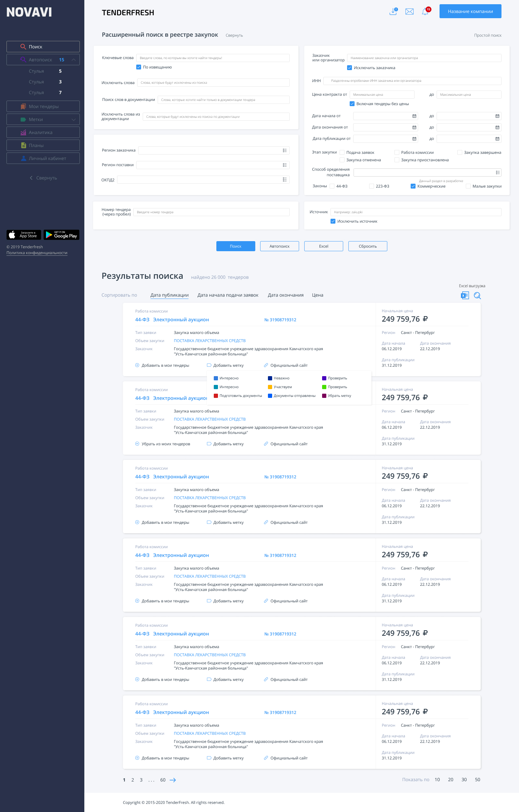The height and width of the screenshot is (812, 519).
Task: Click the Excel export icon above results
Action: (465, 295)
